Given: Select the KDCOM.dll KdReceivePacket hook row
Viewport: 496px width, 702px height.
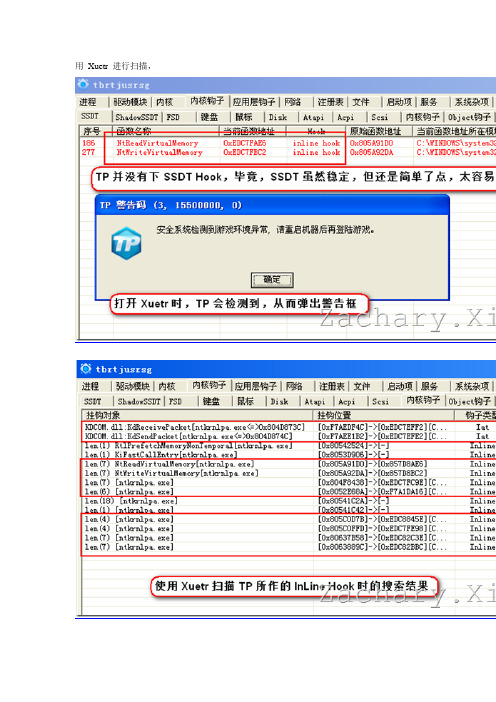Looking at the screenshot, I should pyautogui.click(x=289, y=427).
